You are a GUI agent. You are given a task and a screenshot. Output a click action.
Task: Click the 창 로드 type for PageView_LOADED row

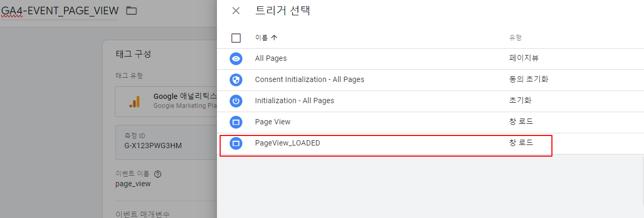[521, 143]
